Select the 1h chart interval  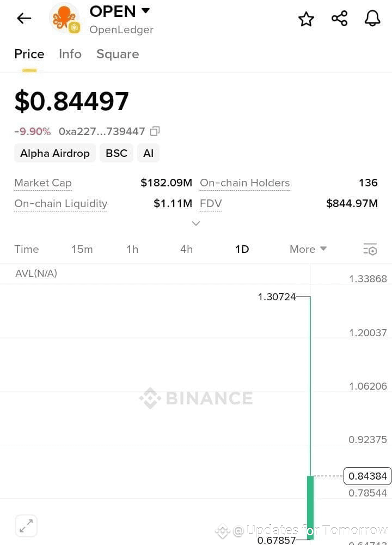pyautogui.click(x=132, y=249)
